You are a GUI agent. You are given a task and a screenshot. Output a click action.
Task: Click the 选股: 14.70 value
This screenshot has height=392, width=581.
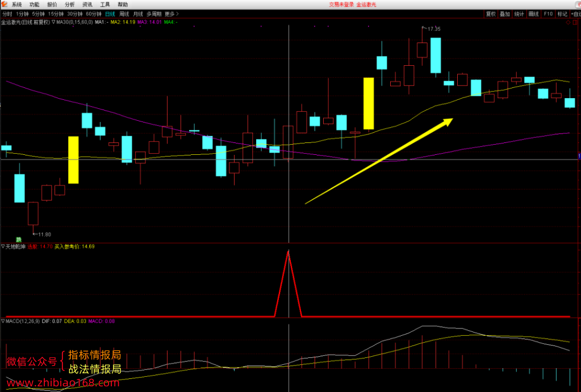tap(40, 247)
